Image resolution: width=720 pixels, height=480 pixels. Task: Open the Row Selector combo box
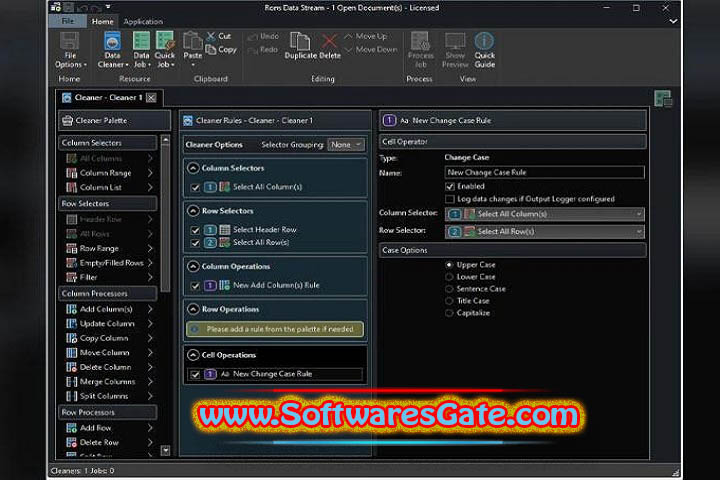545,232
